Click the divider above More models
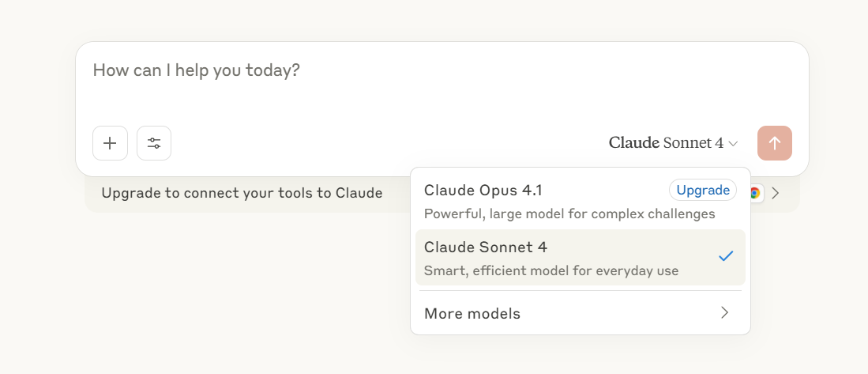This screenshot has width=868, height=374. 581,290
